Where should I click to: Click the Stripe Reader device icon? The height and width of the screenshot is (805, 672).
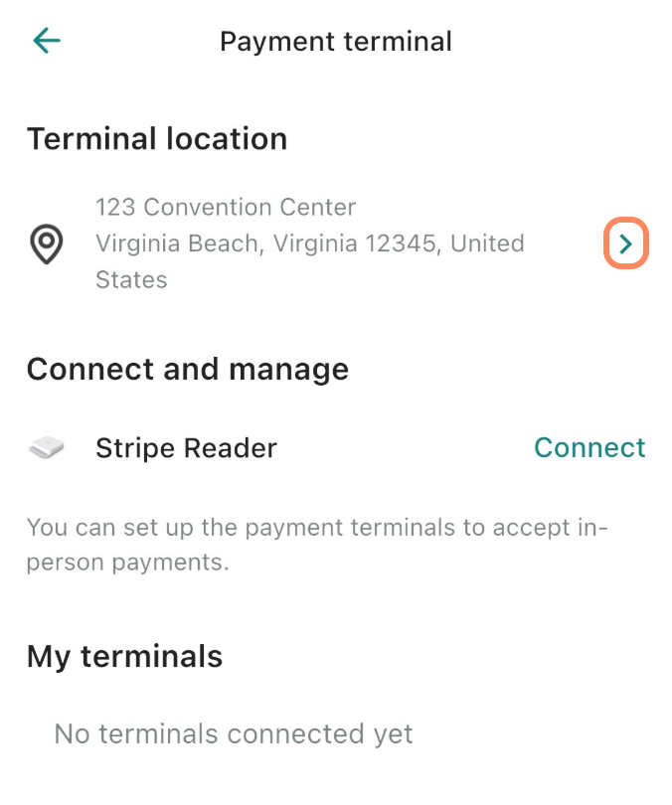tap(47, 449)
